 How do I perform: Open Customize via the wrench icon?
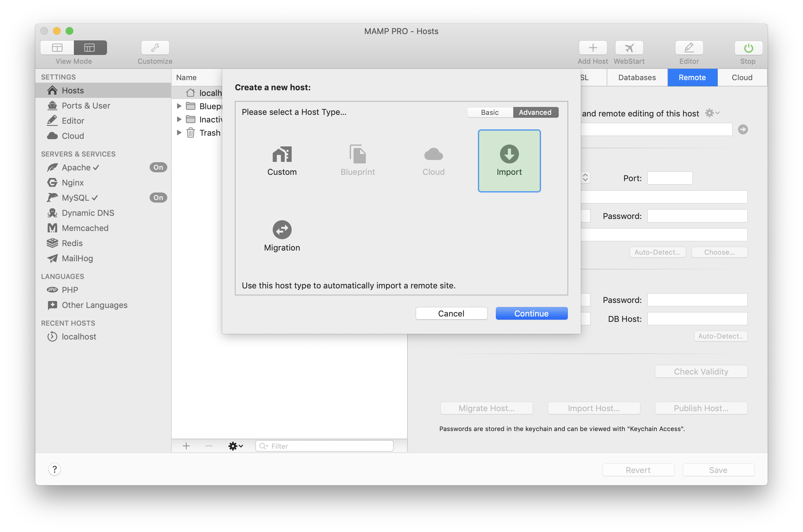click(x=155, y=48)
